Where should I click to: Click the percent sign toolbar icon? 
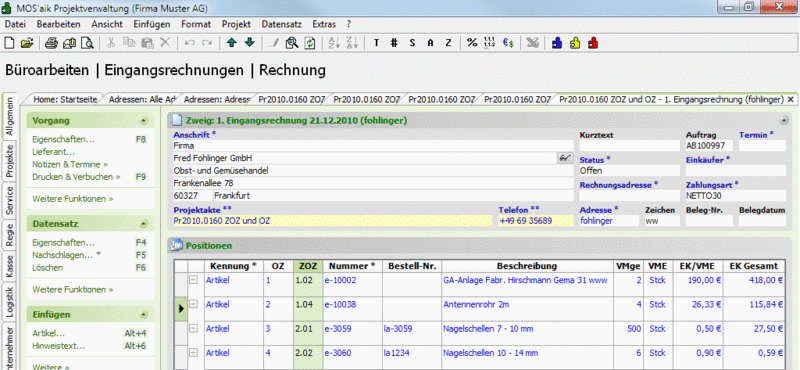coord(472,43)
